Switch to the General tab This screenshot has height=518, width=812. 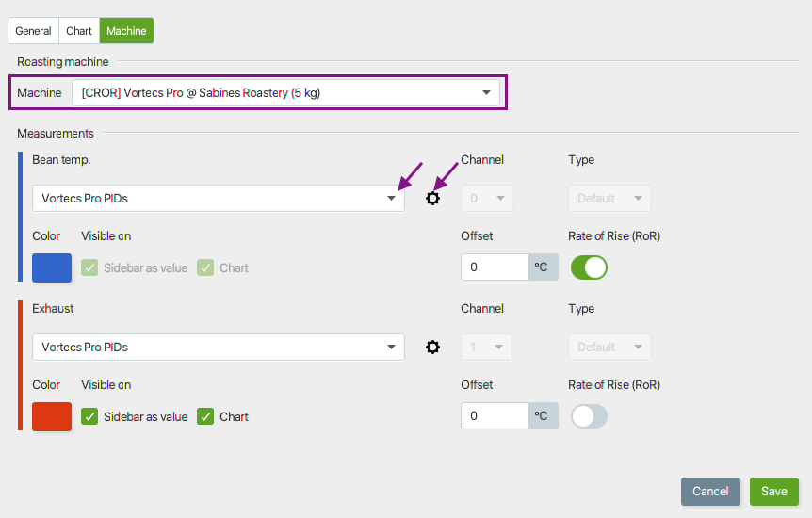(x=33, y=31)
